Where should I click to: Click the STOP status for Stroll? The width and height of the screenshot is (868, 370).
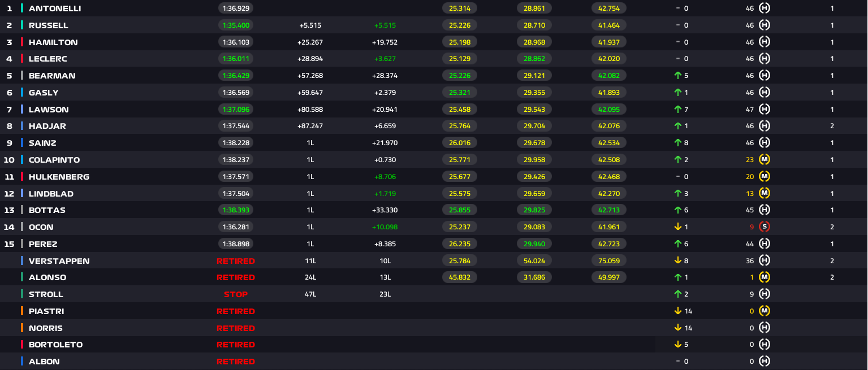pos(235,294)
